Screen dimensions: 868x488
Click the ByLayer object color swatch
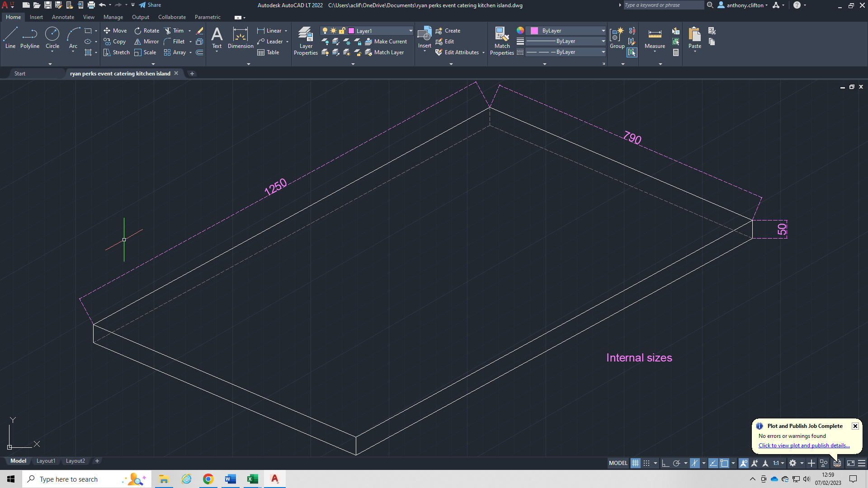534,31
